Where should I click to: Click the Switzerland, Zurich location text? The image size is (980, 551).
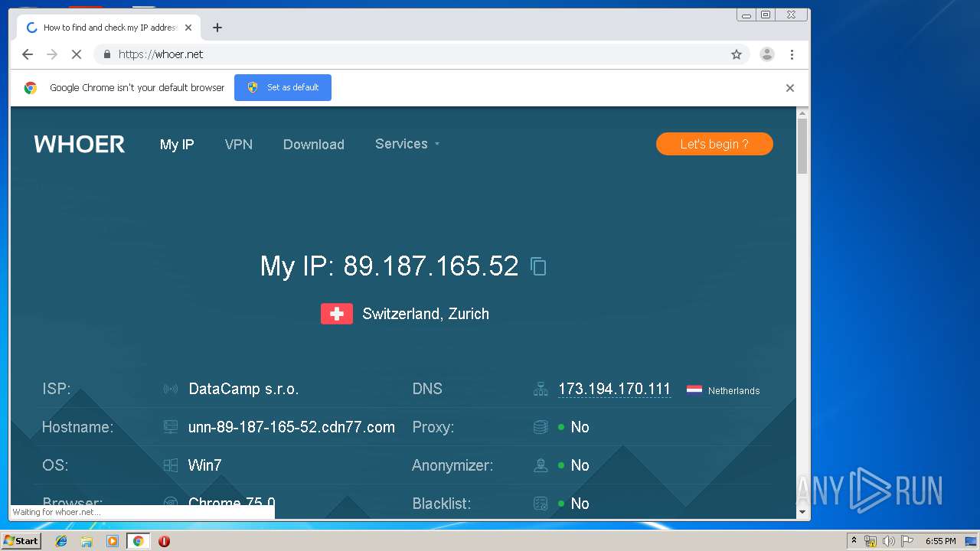point(426,314)
